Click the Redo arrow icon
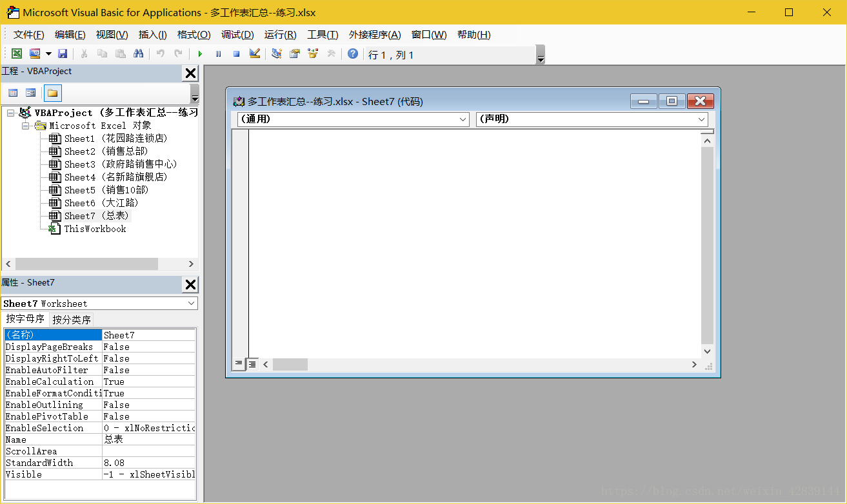The width and height of the screenshot is (847, 504). (179, 54)
